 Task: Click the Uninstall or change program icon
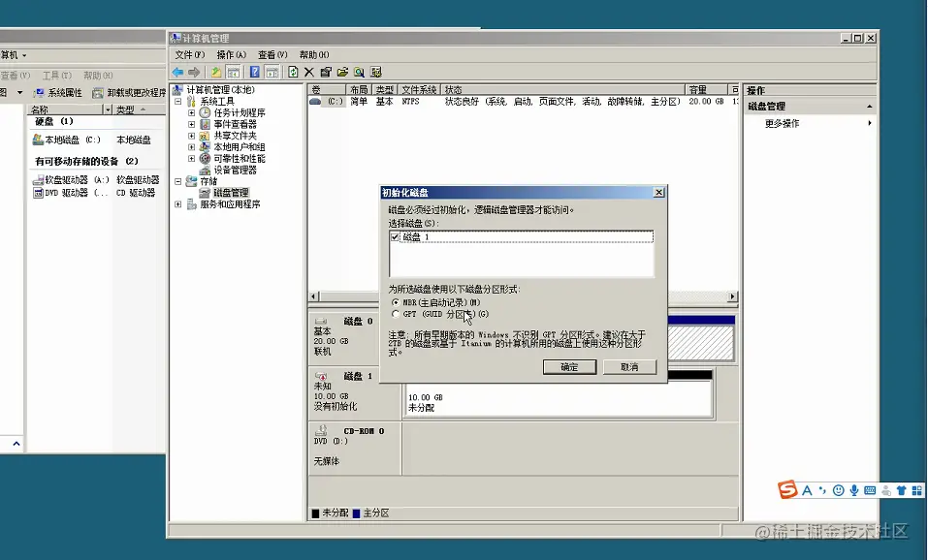tap(98, 93)
